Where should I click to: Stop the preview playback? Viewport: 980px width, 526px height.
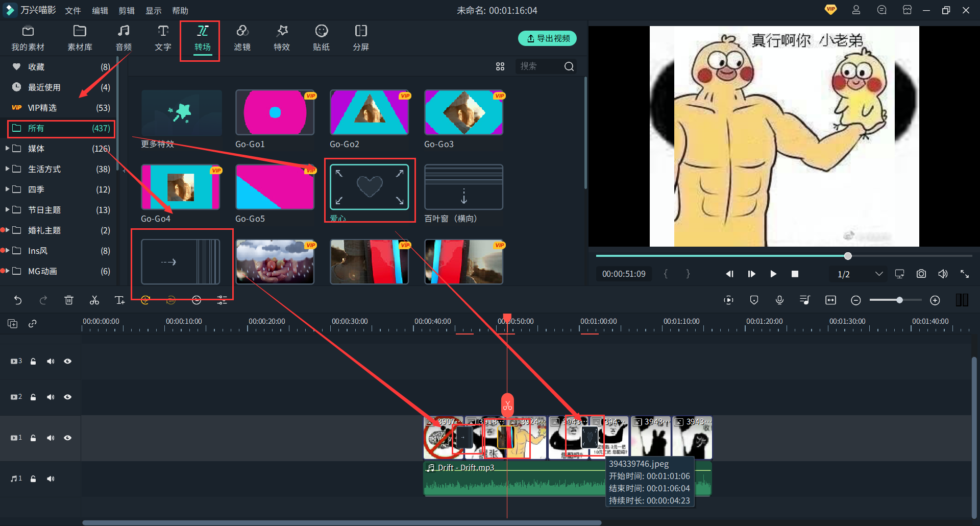[x=795, y=274]
